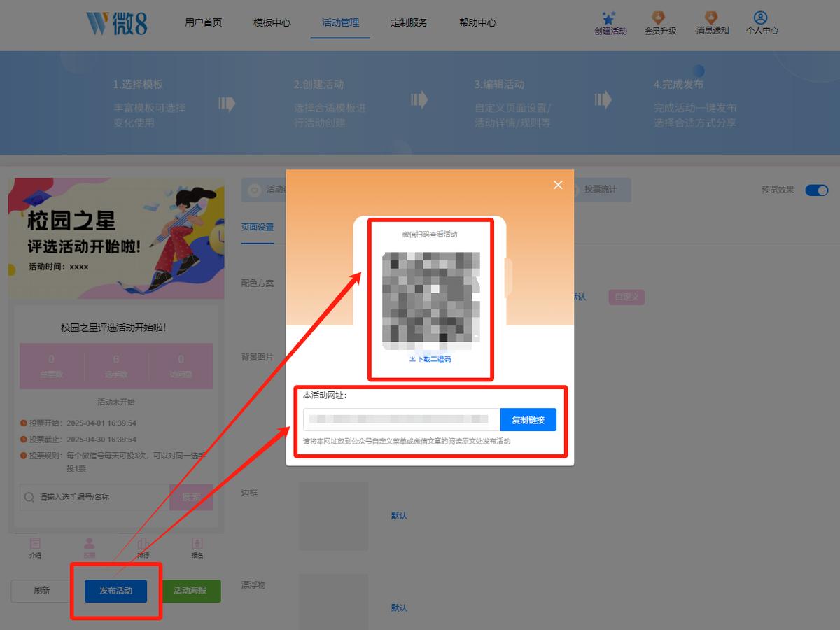Click the pink 搜索 button in preview
Viewport: 840px width, 630px height.
pos(191,497)
